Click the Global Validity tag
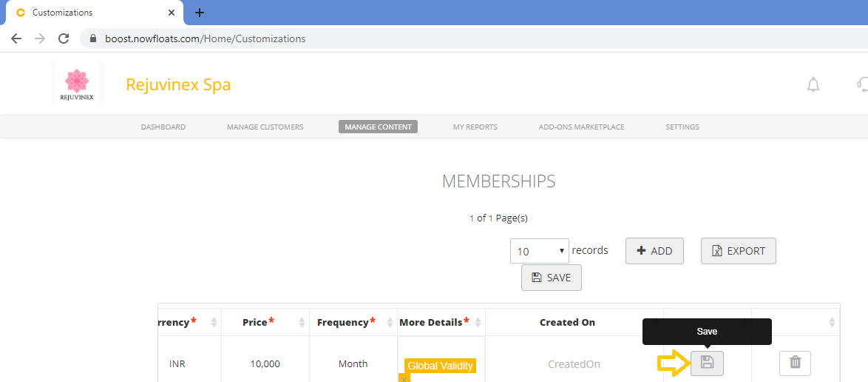The width and height of the screenshot is (868, 382). point(441,366)
